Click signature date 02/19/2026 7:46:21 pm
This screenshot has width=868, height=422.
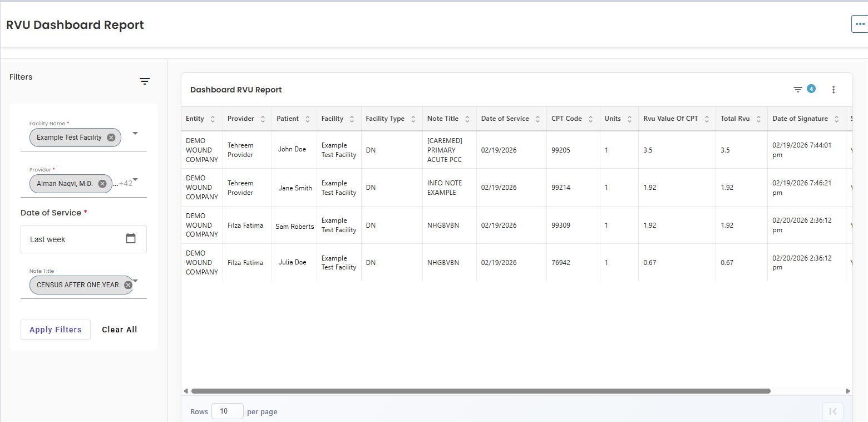pos(802,188)
